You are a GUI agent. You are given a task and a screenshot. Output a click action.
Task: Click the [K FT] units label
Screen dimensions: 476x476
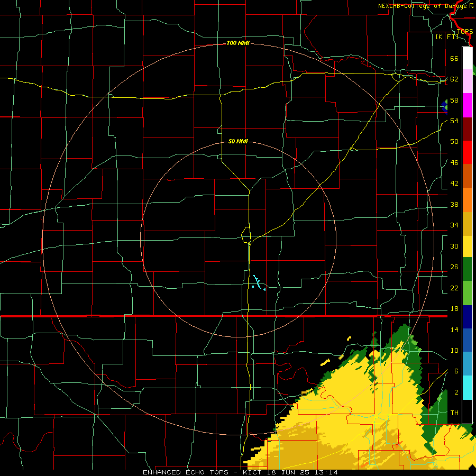click(x=447, y=37)
